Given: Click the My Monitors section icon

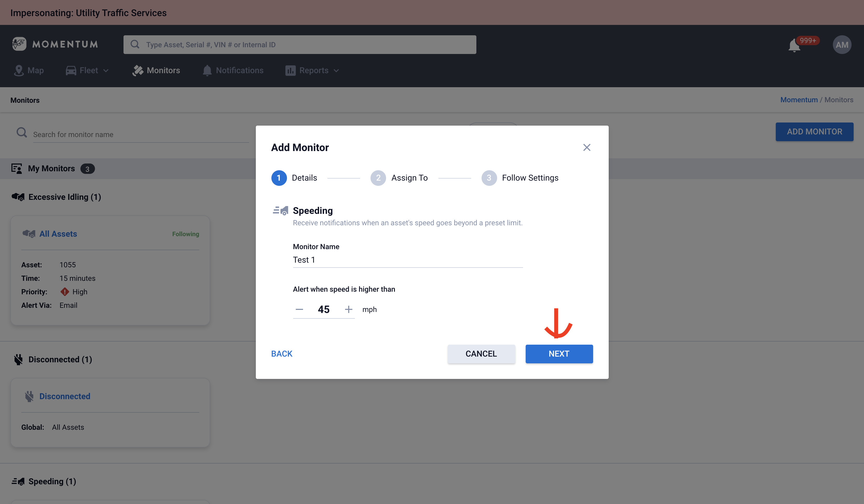Looking at the screenshot, I should coord(16,168).
